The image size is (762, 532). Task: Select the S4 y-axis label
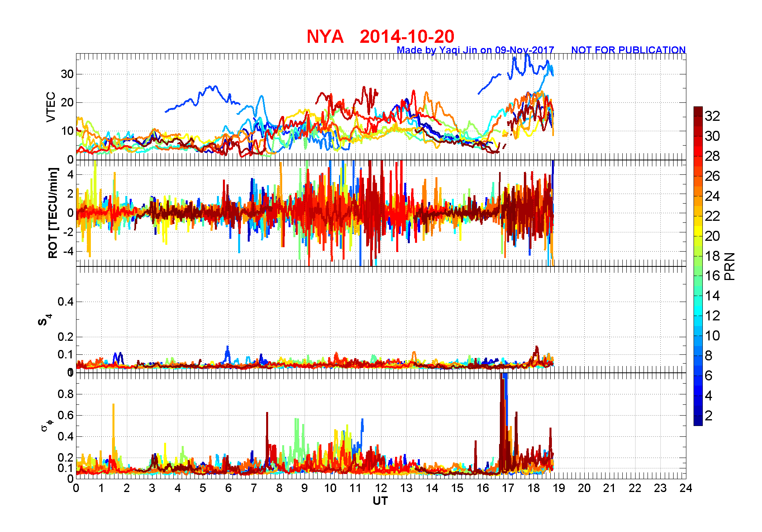(x=45, y=320)
